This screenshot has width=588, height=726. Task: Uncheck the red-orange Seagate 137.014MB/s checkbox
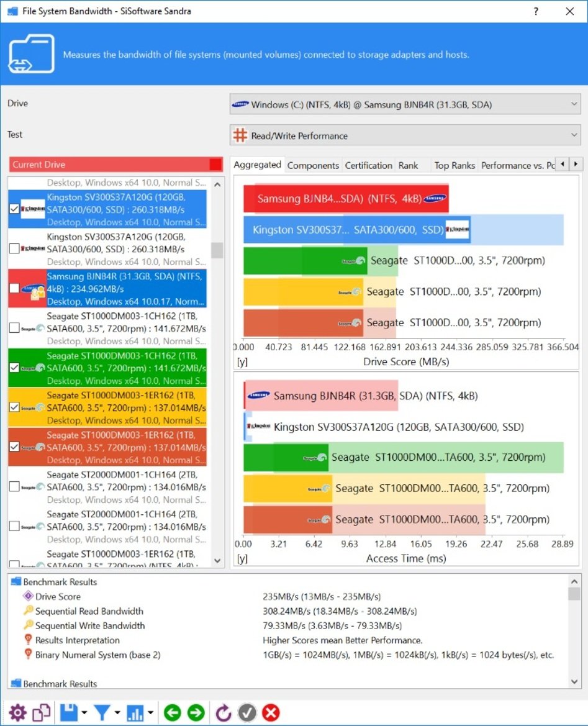coord(14,447)
